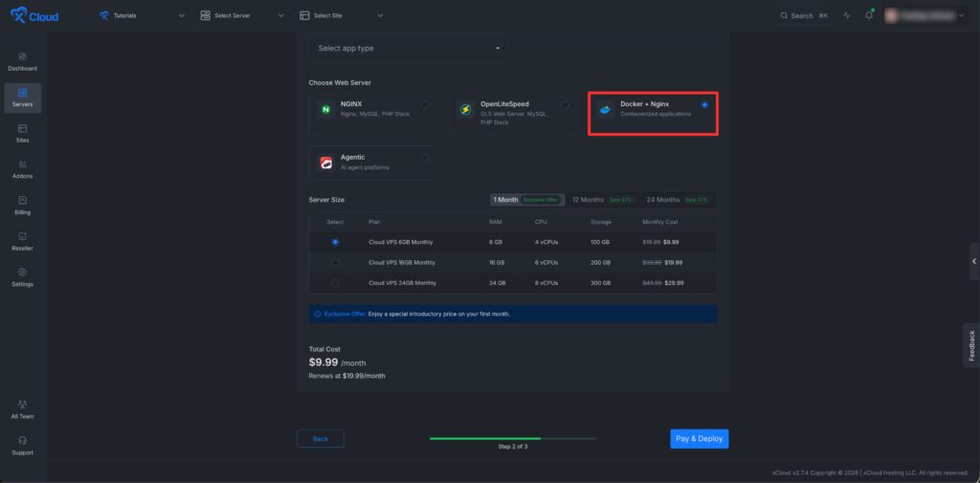
Task: Open the Support headset icon
Action: click(x=23, y=441)
